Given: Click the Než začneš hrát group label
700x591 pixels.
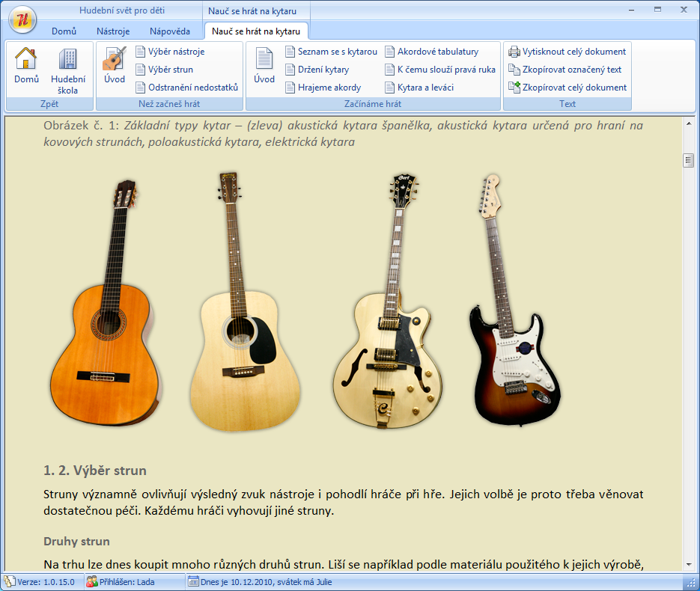Looking at the screenshot, I should click(x=169, y=104).
